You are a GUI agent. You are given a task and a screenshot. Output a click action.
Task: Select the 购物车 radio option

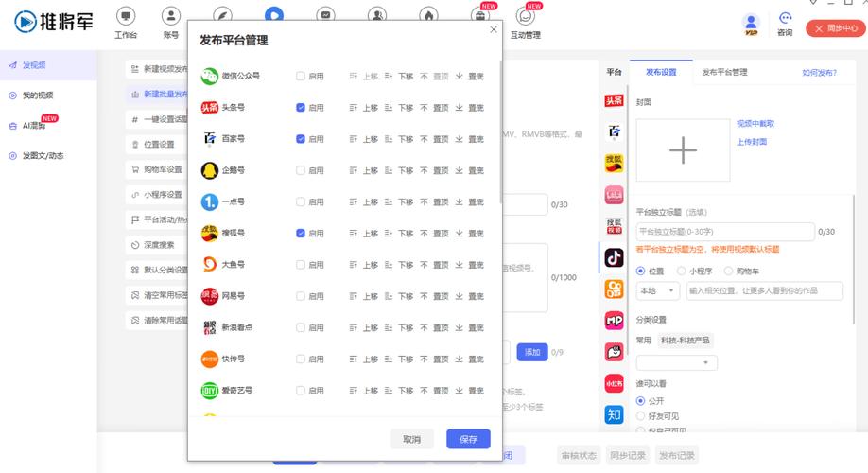click(728, 271)
